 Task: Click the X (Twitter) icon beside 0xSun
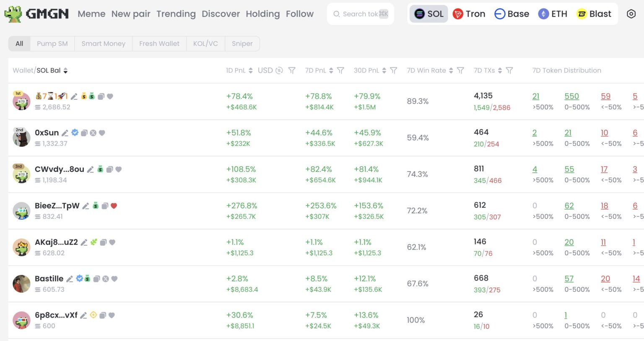point(93,133)
